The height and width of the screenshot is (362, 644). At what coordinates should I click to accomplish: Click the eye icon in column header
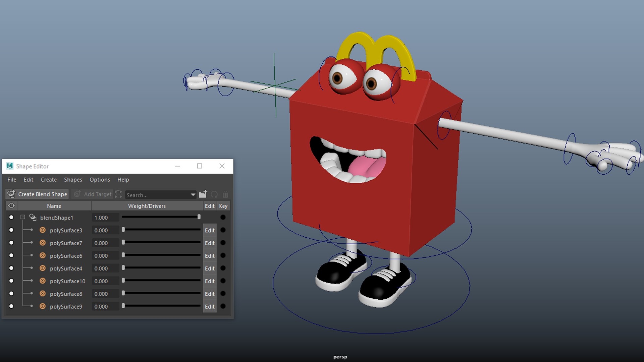pyautogui.click(x=11, y=205)
